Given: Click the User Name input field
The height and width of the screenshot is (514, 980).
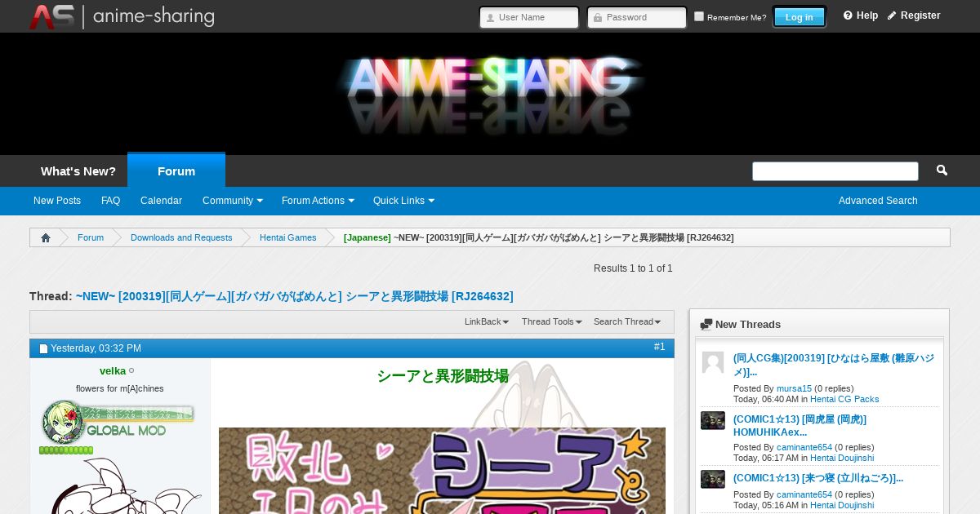Looking at the screenshot, I should pos(529,17).
